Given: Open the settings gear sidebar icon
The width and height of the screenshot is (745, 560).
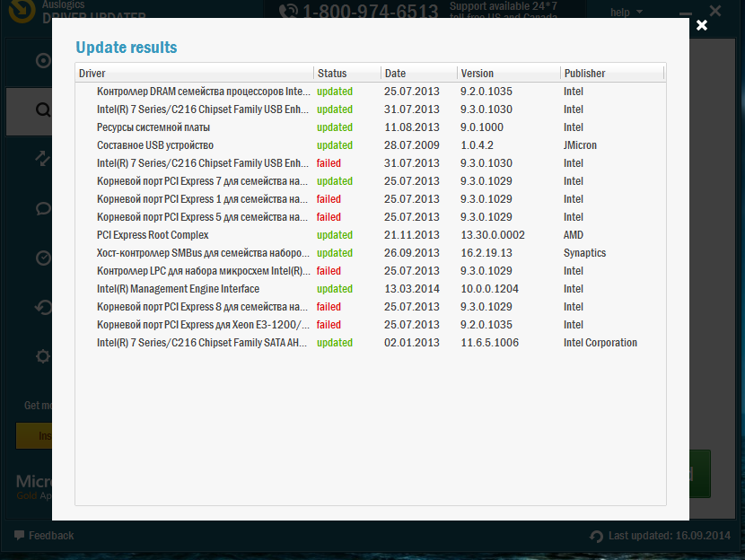Looking at the screenshot, I should point(43,356).
